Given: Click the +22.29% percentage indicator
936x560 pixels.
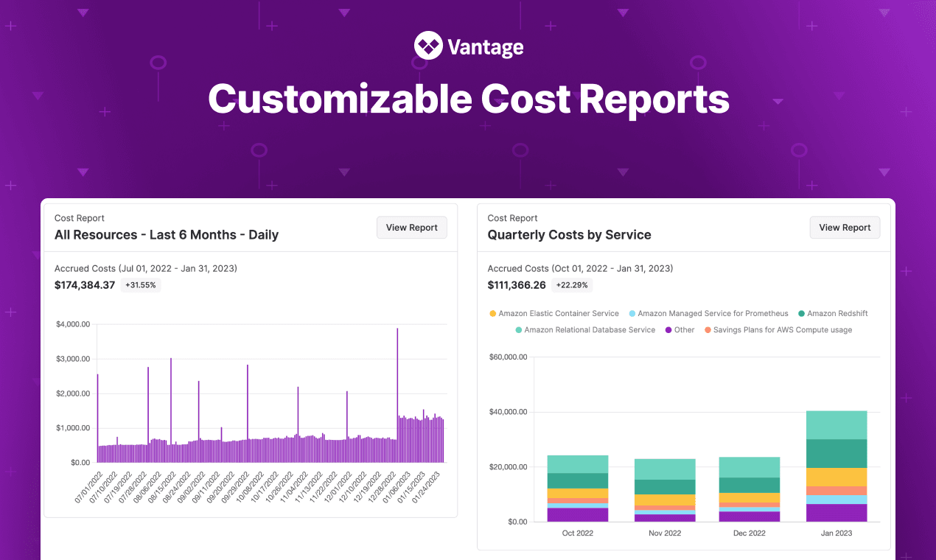Looking at the screenshot, I should tap(572, 284).
